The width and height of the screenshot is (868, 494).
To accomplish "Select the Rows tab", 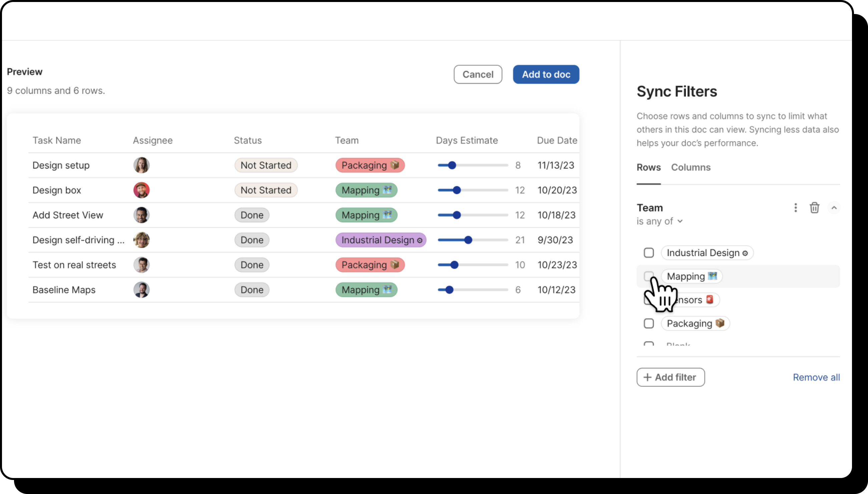I will (648, 167).
